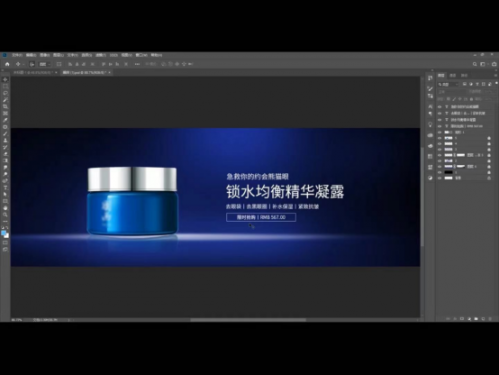Open the cloud Libraries panel icon
Viewport: 499px width, 375px height.
coord(430,135)
